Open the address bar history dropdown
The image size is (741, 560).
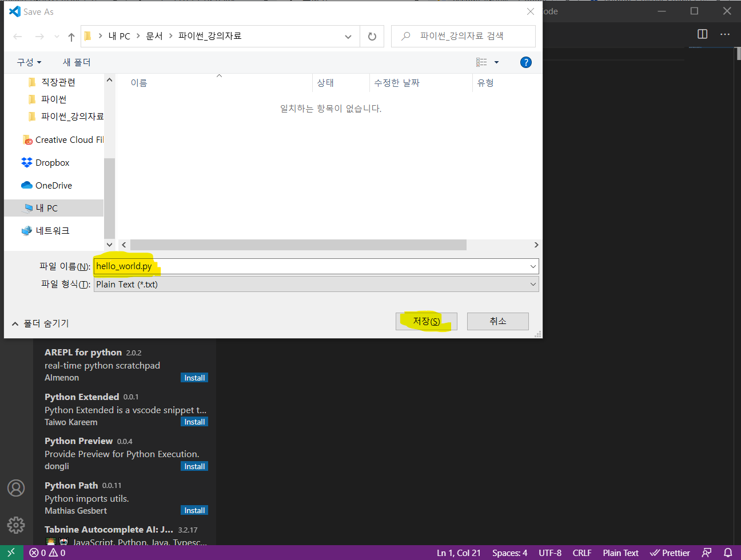(348, 37)
